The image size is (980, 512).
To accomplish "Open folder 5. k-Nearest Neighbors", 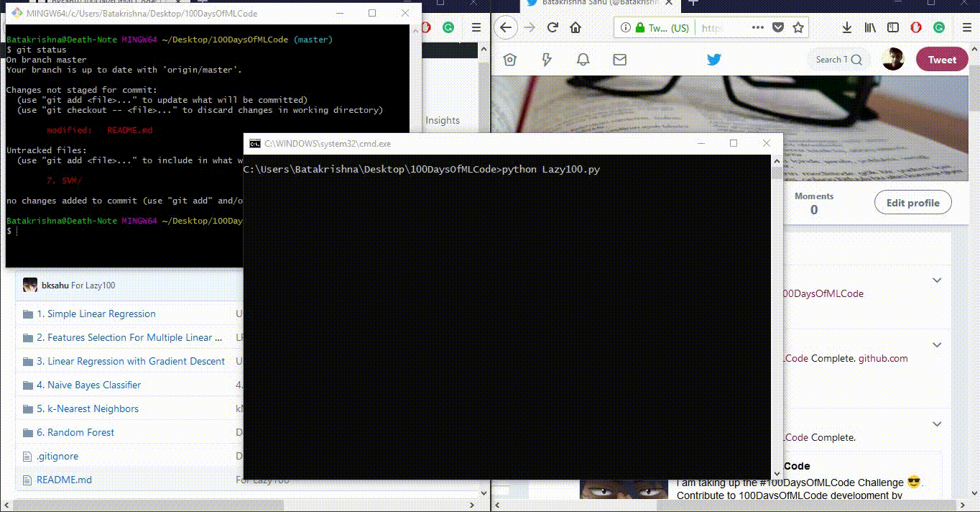I will pyautogui.click(x=88, y=408).
